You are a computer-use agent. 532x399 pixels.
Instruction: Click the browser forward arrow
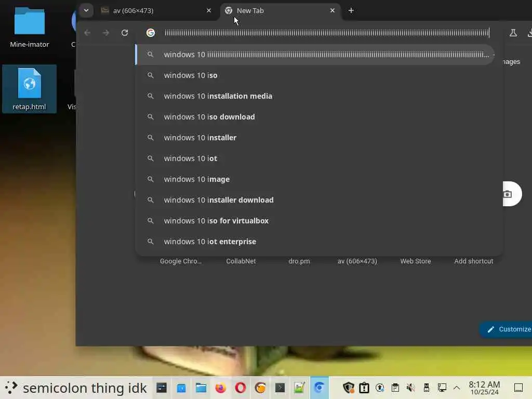pos(106,33)
